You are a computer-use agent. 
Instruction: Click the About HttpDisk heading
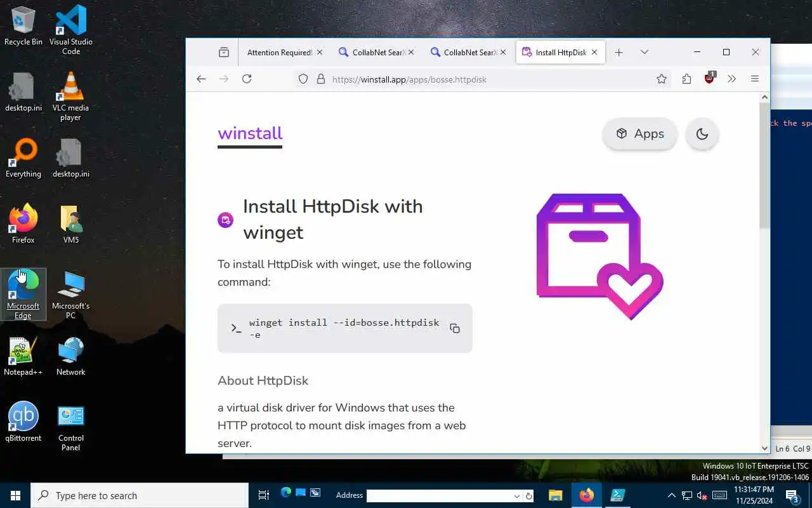point(263,380)
